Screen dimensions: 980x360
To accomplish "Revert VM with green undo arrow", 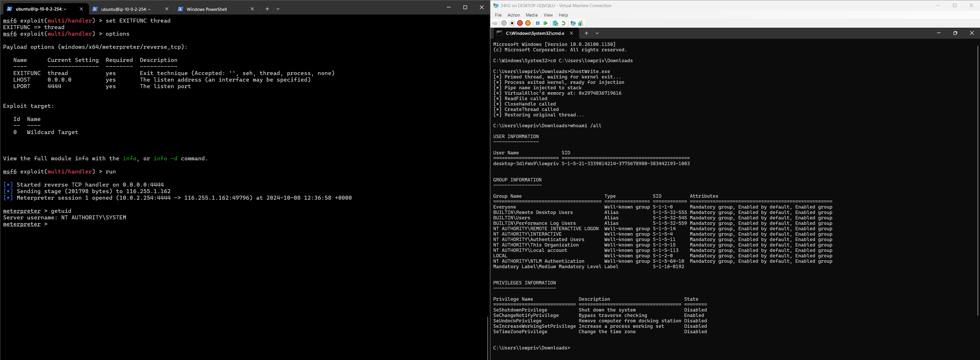I will [x=563, y=23].
